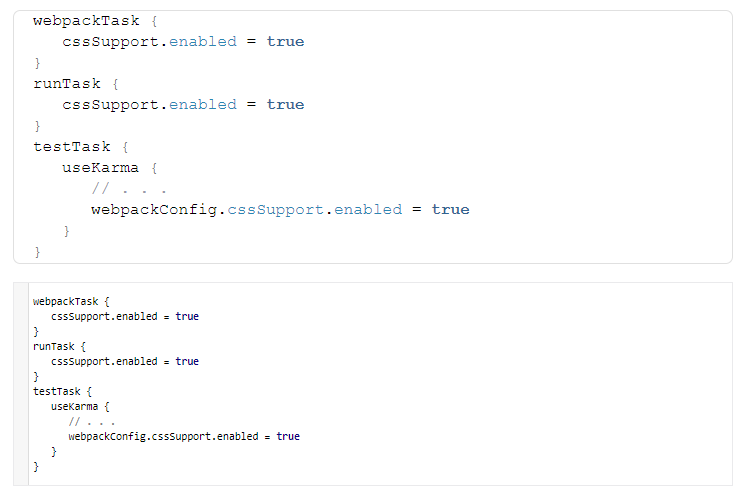Click the large-font webpackConfig word
The height and width of the screenshot is (498, 745).
click(154, 210)
